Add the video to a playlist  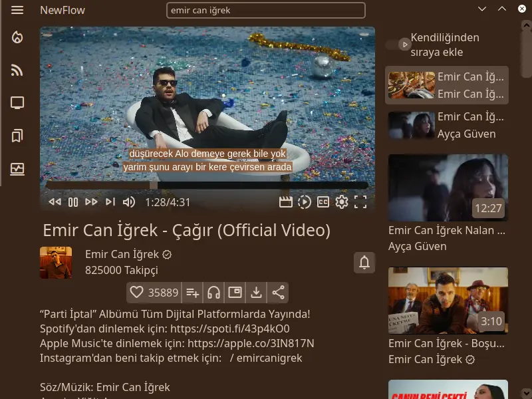pos(192,292)
